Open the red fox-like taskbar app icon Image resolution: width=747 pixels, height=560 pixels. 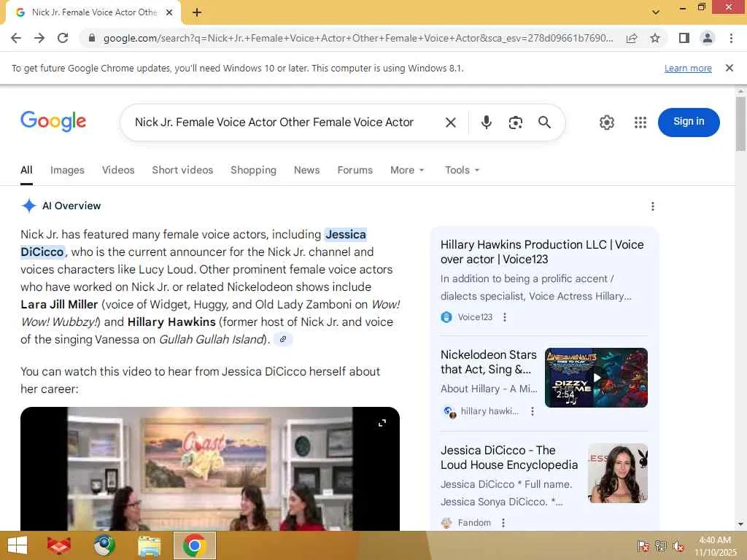coord(58,545)
